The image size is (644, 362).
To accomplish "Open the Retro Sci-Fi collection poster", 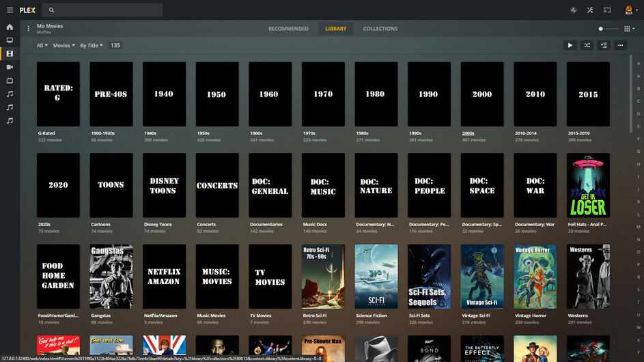I will [x=323, y=277].
